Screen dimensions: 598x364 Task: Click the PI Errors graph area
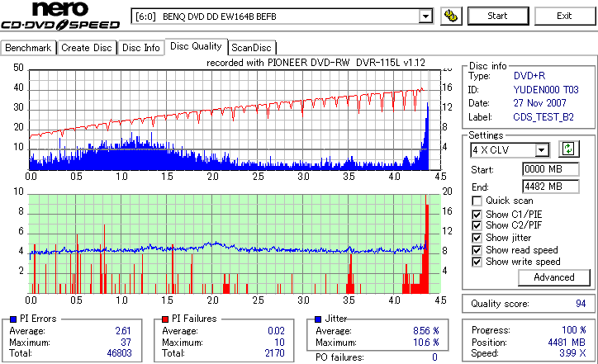coord(235,120)
